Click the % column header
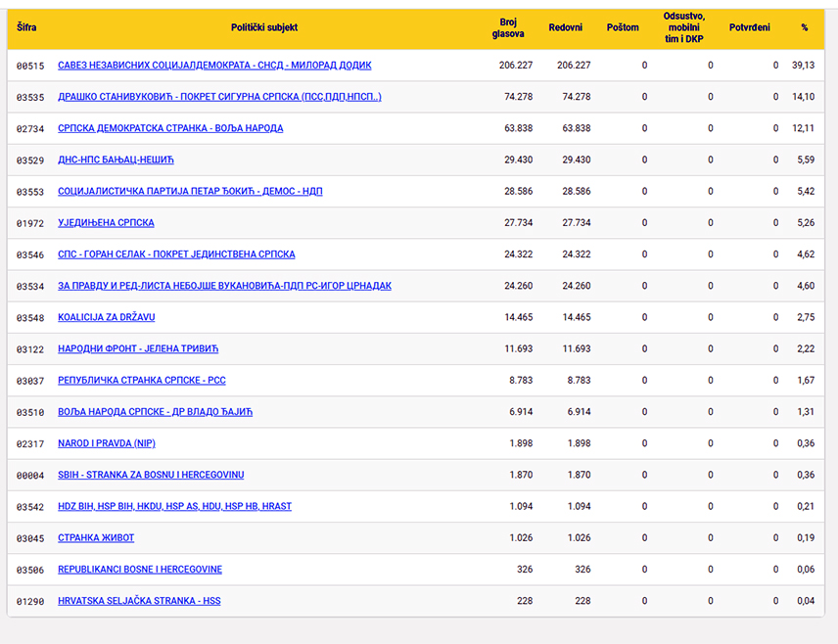 805,27
